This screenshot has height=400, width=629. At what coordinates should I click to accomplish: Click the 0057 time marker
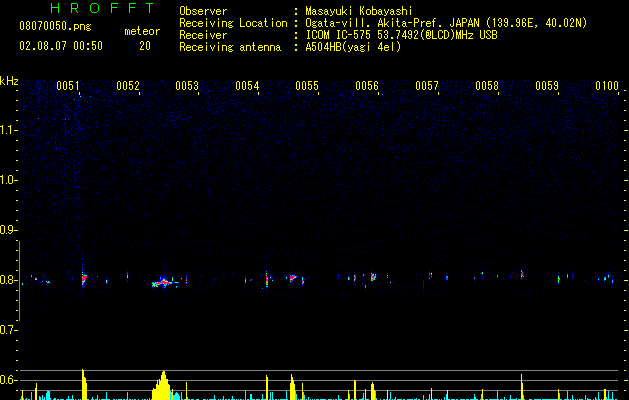click(427, 85)
